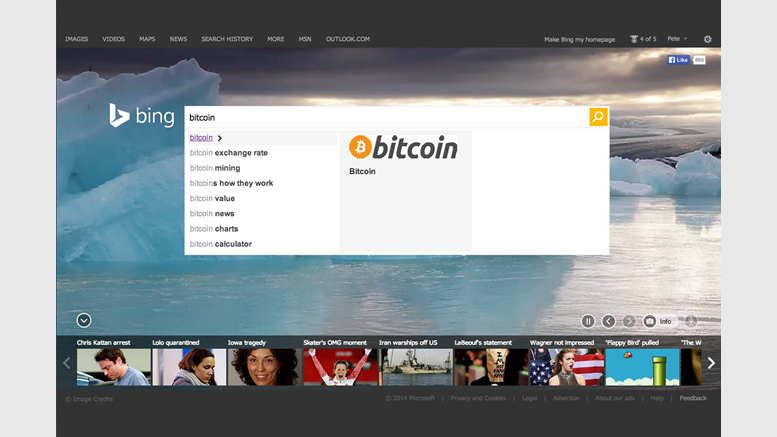Select suggestion 'bitcoin exchange rate'
Screen dimensions: 777x437
228,153
